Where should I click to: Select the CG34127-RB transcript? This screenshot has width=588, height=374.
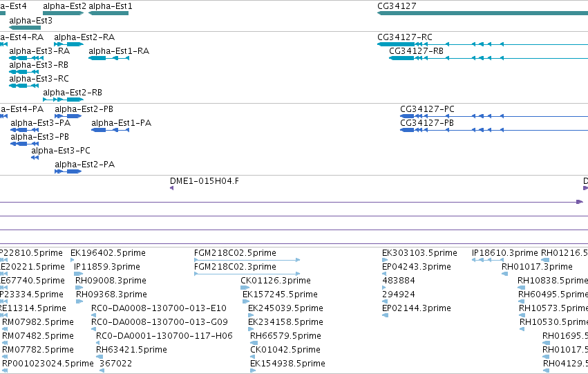pyautogui.click(x=489, y=58)
